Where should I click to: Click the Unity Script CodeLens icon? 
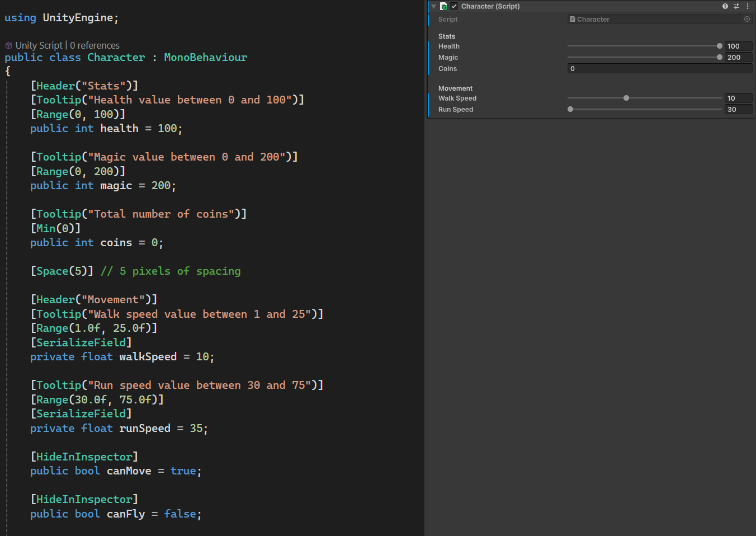[x=8, y=45]
